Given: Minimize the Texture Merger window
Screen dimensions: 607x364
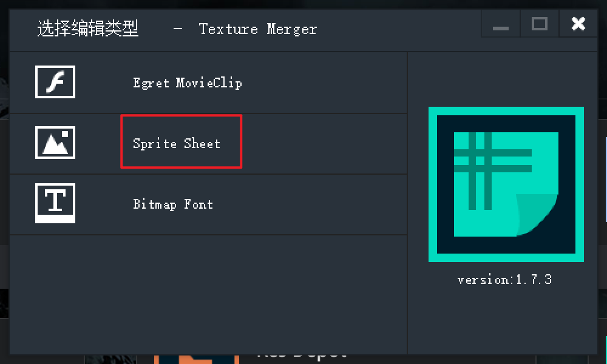Looking at the screenshot, I should pos(501,24).
